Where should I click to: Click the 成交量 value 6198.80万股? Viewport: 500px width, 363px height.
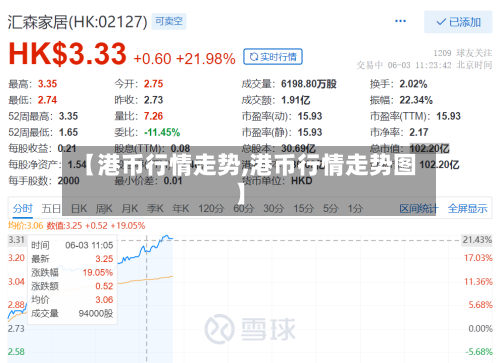pyautogui.click(x=309, y=84)
